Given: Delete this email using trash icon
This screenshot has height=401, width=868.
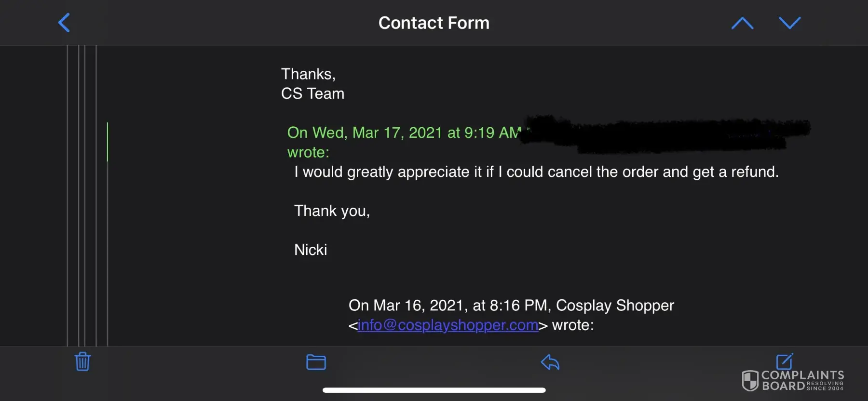Looking at the screenshot, I should 82,361.
